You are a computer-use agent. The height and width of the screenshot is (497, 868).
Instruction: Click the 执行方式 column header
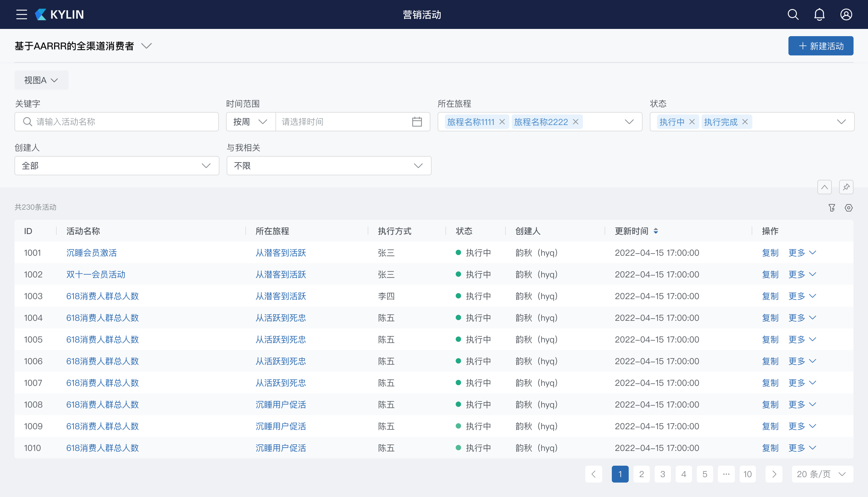pyautogui.click(x=395, y=231)
